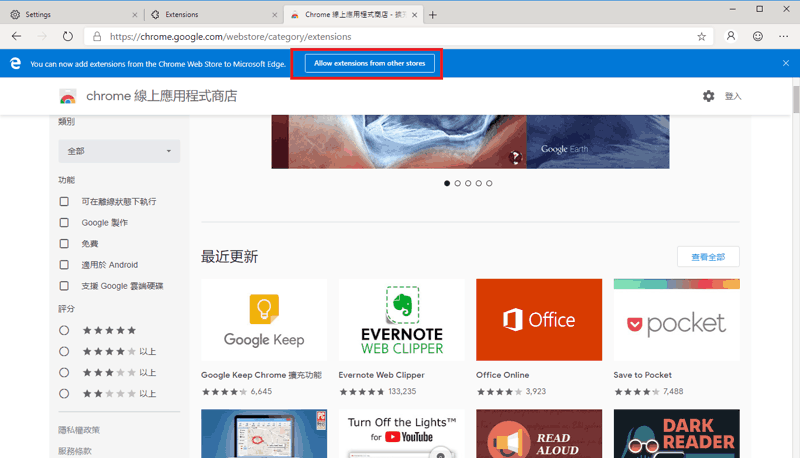Viewport: 800px width, 458px height.
Task: Open the Save to Pocket thumbnail
Action: click(x=677, y=320)
